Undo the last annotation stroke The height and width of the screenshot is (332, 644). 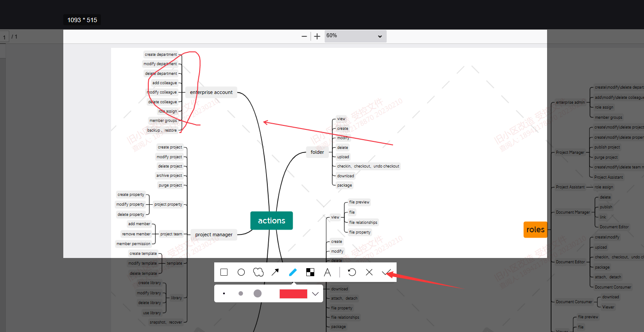point(352,272)
